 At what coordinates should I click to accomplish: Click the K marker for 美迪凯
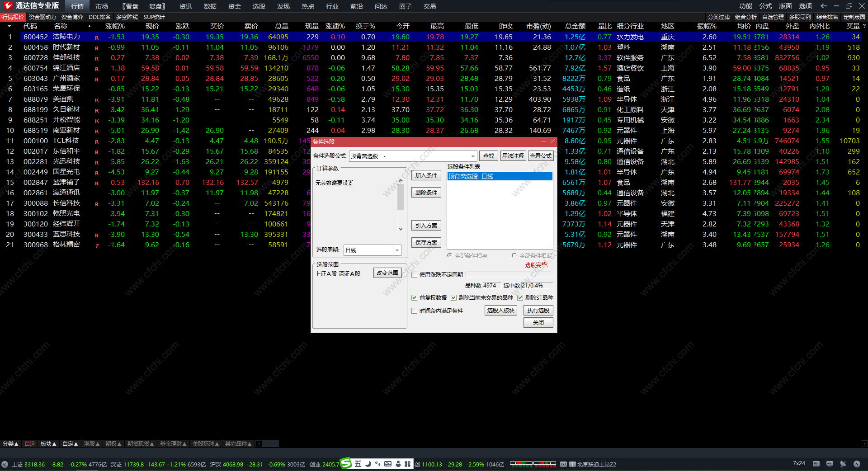(97, 100)
